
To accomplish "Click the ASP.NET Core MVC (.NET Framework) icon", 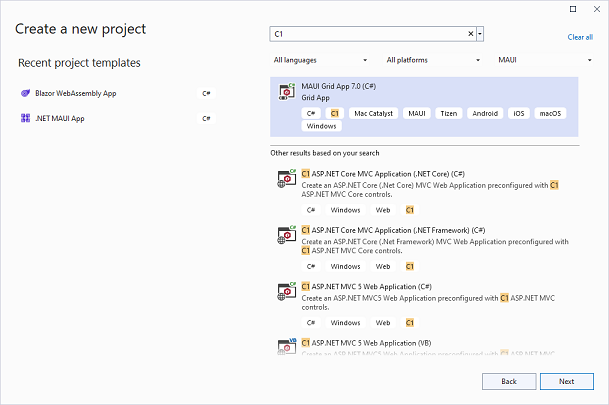I will click(x=286, y=235).
